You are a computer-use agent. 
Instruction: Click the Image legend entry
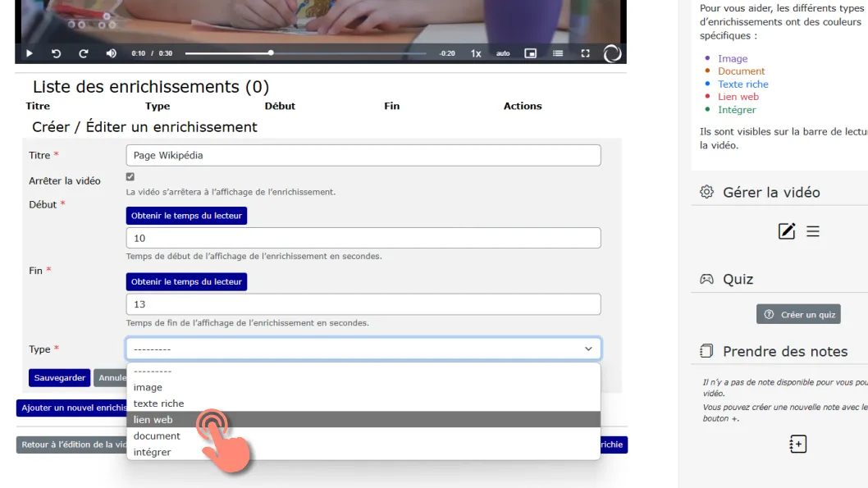(x=733, y=59)
